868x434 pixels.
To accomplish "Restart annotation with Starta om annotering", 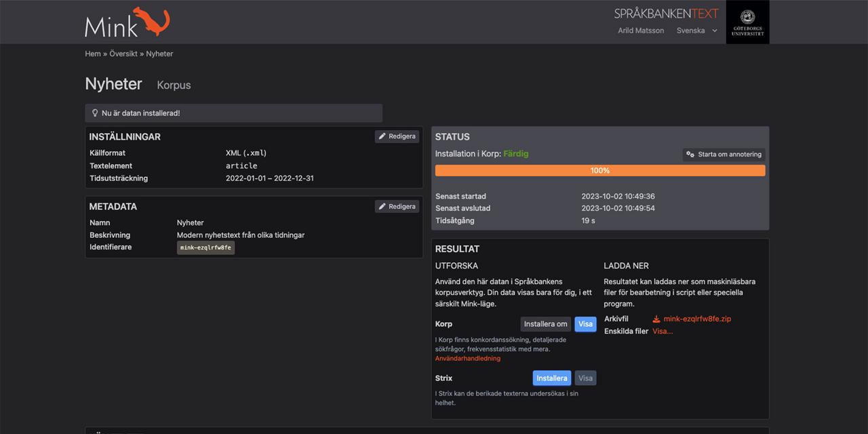I will (x=724, y=155).
